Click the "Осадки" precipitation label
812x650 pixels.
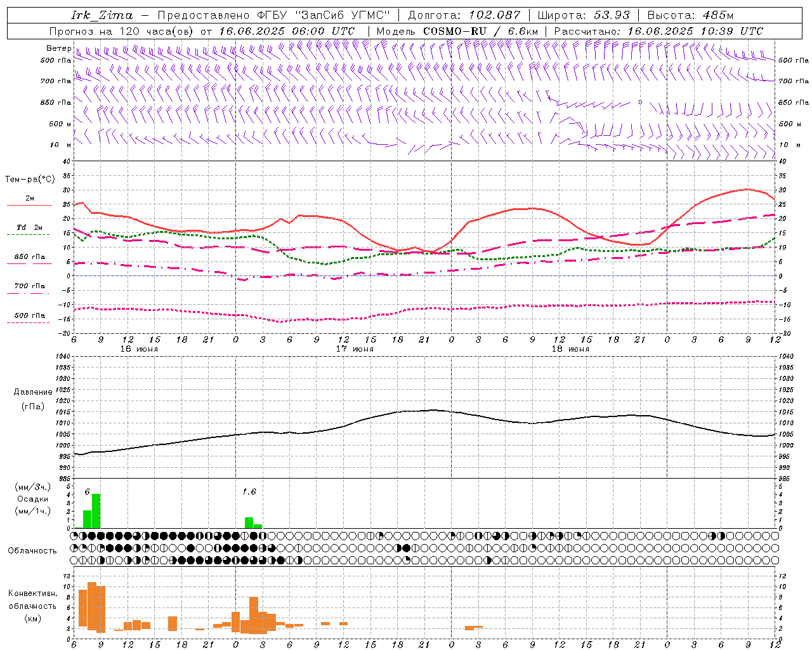pos(32,499)
